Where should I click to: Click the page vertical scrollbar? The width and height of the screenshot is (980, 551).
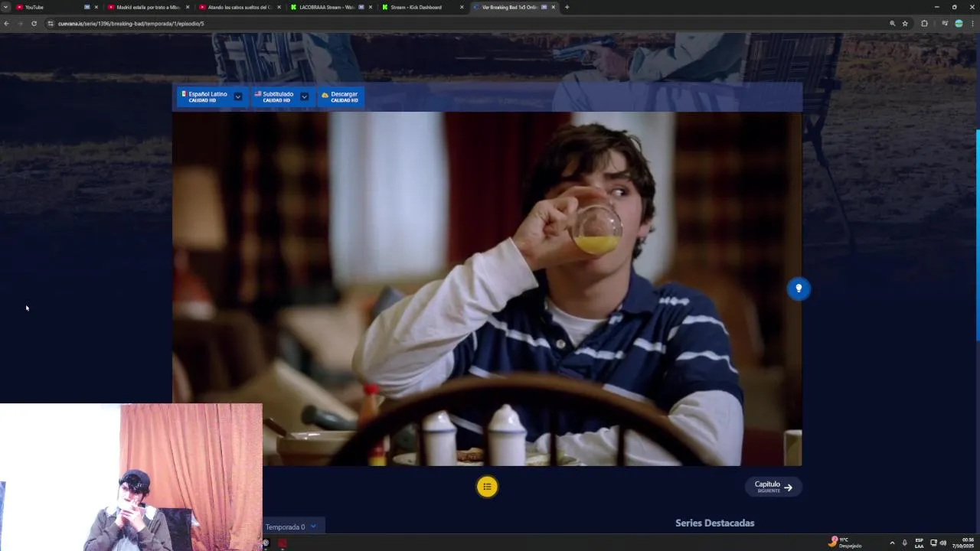[977, 236]
